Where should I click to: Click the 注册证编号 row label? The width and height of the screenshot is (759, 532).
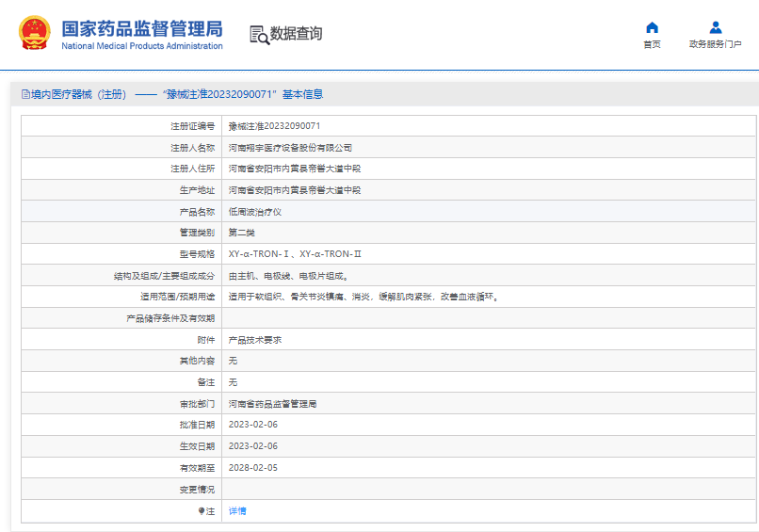point(193,126)
